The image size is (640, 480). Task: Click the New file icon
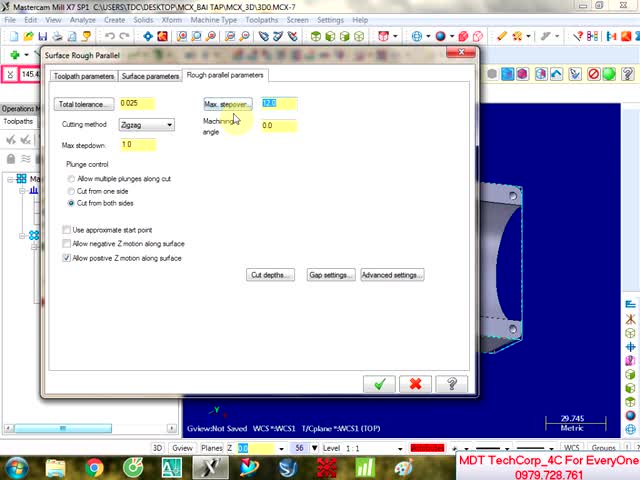tap(14, 36)
